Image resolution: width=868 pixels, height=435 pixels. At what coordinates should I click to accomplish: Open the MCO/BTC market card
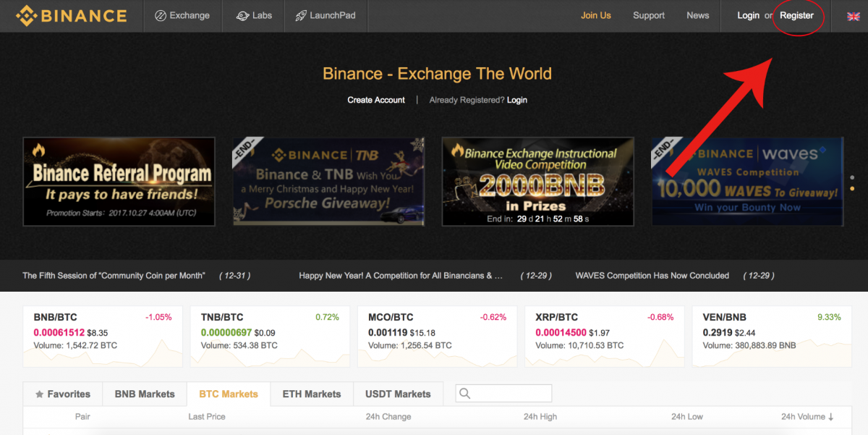438,336
